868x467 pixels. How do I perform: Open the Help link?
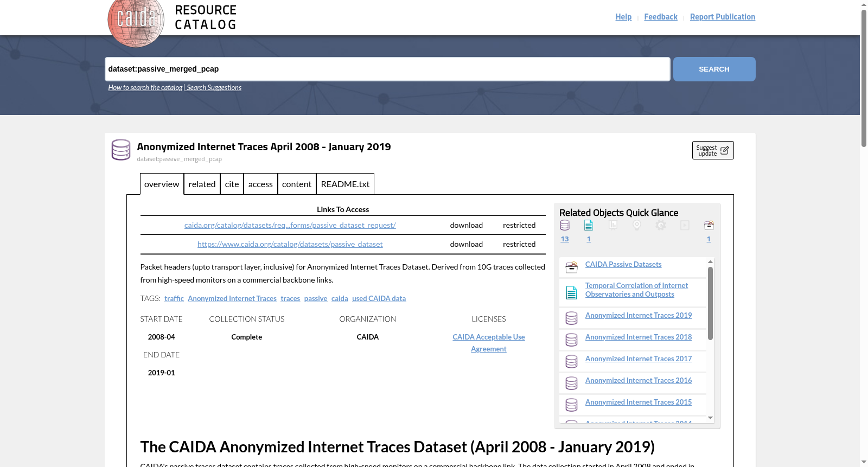[623, 17]
